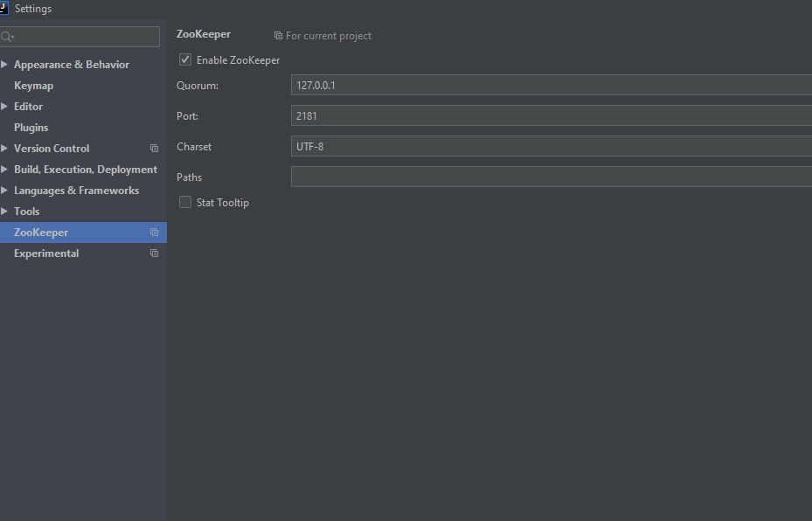
Task: Open the Keymap settings page
Action: (x=34, y=86)
